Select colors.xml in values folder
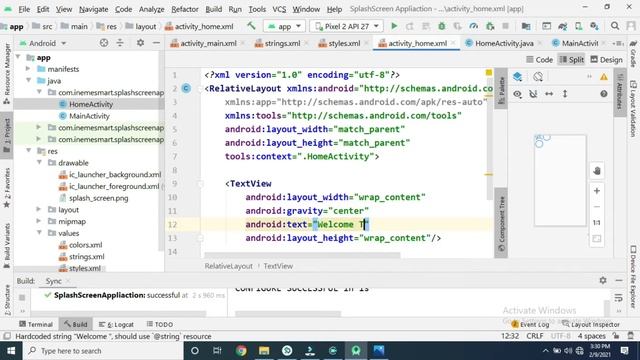Viewport: 640px width, 360px height. tap(85, 245)
